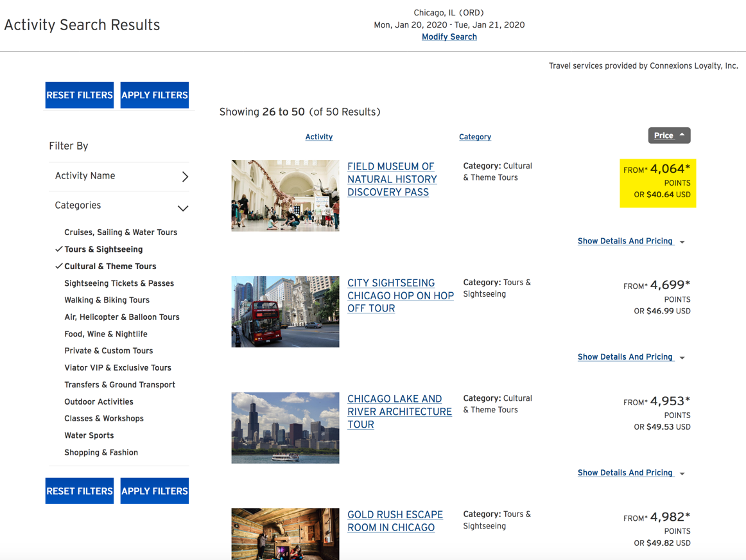Select Food, Wine & Nightlife category
Screen dimensions: 746x560
[106, 334]
